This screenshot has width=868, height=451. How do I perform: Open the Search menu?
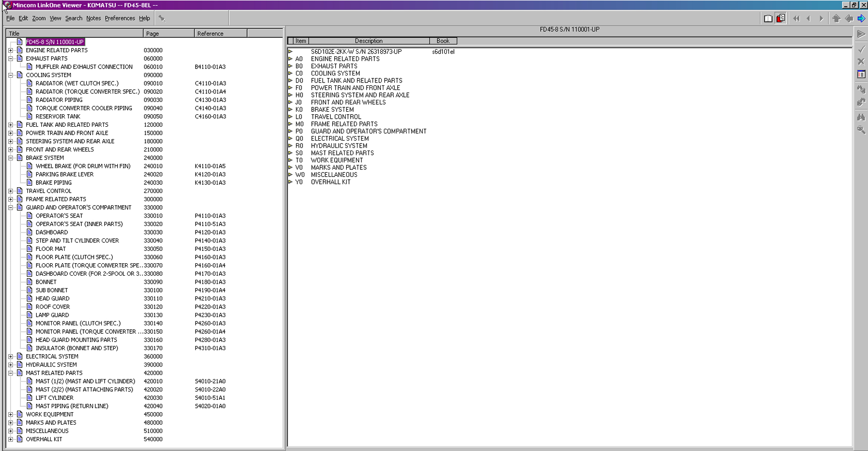pyautogui.click(x=73, y=18)
